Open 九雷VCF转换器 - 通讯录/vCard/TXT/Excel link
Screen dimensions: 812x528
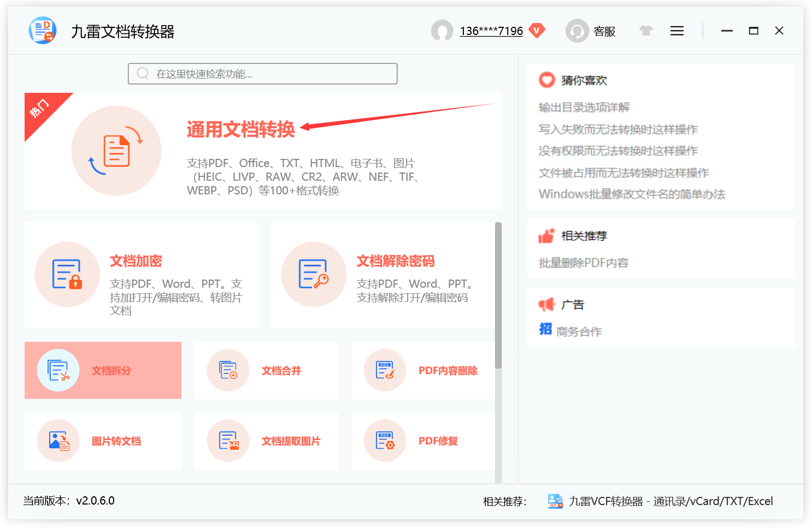tap(671, 501)
